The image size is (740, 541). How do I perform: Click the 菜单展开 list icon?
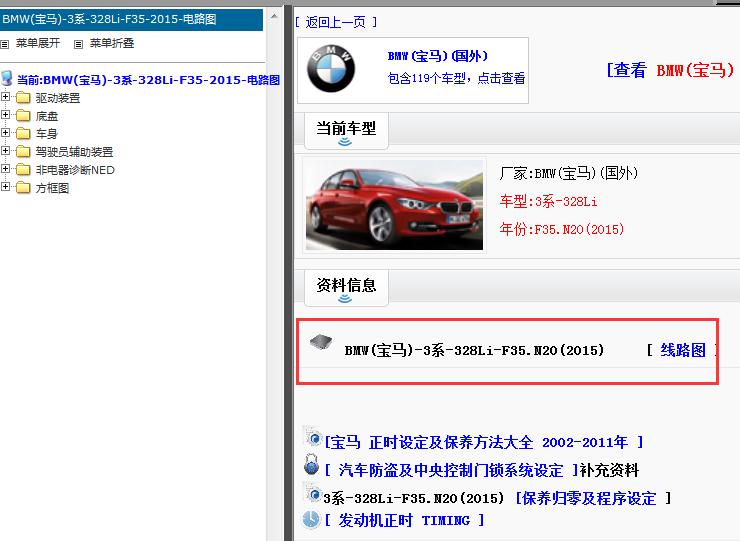(x=5, y=44)
